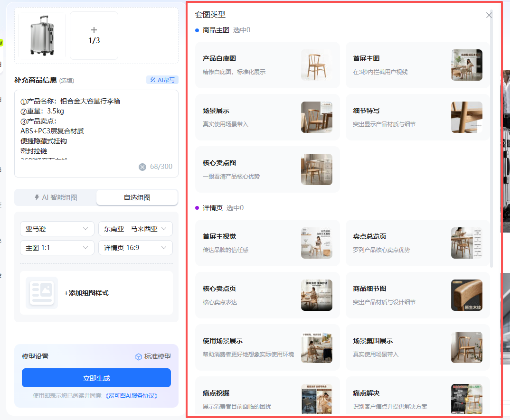The image size is (510, 420).
Task: Click the 使用场景展示 thumbnail
Action: tap(316, 347)
